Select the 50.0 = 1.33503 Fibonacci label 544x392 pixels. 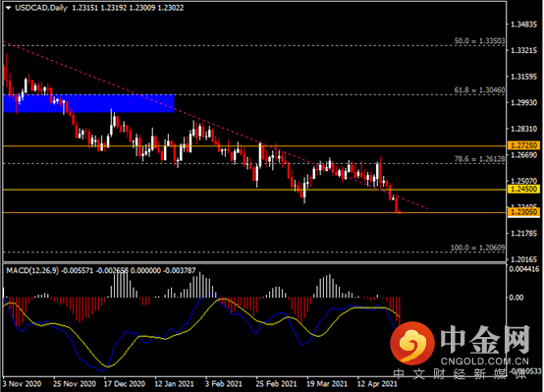click(479, 41)
